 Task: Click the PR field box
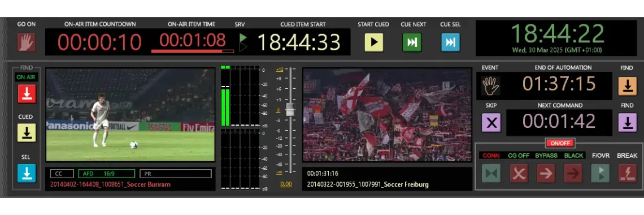point(175,174)
